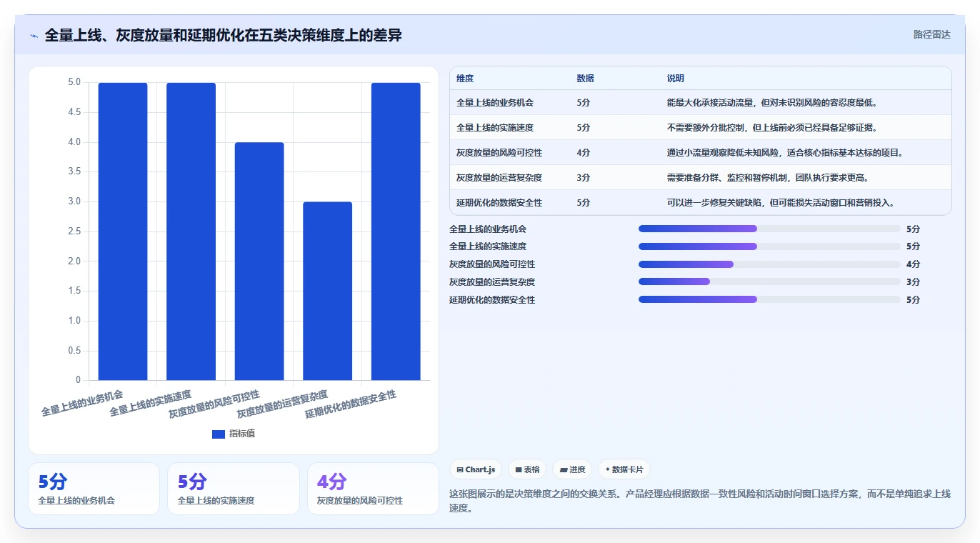The width and height of the screenshot is (980, 543).
Task: Select the 表格 tag chip
Action: pos(527,469)
